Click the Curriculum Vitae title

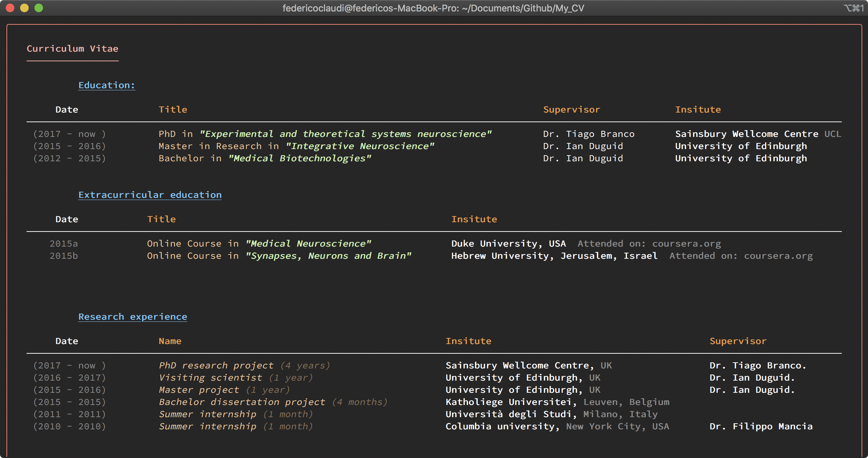tap(72, 49)
